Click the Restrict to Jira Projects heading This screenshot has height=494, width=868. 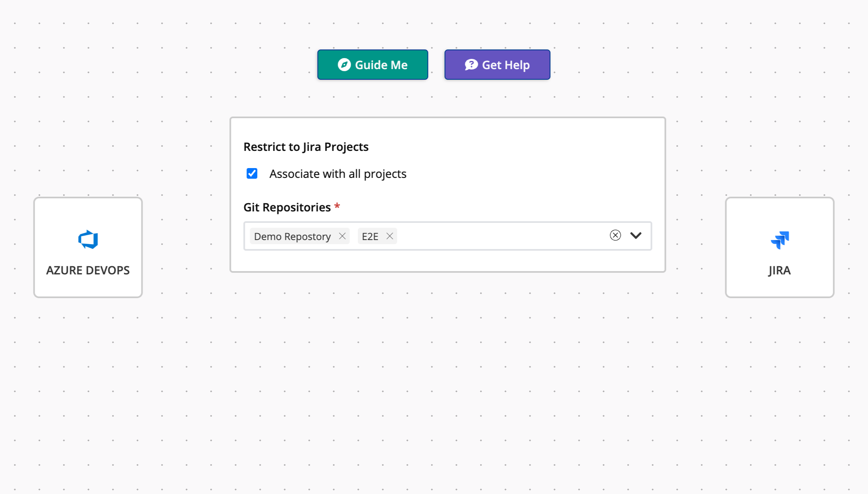306,147
